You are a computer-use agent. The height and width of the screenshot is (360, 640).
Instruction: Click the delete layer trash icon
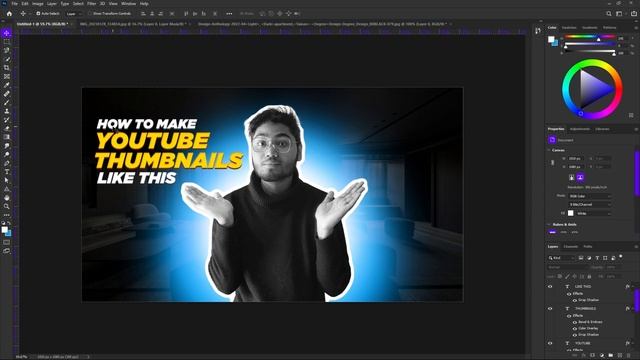tap(629, 356)
